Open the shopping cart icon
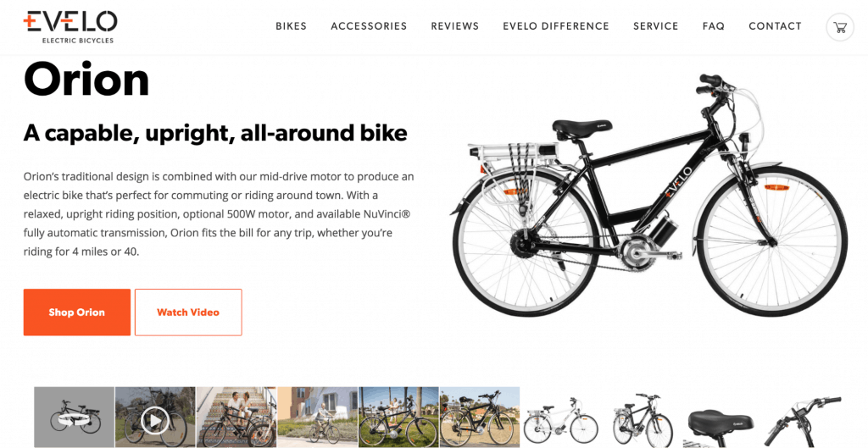The width and height of the screenshot is (868, 448). [x=840, y=27]
